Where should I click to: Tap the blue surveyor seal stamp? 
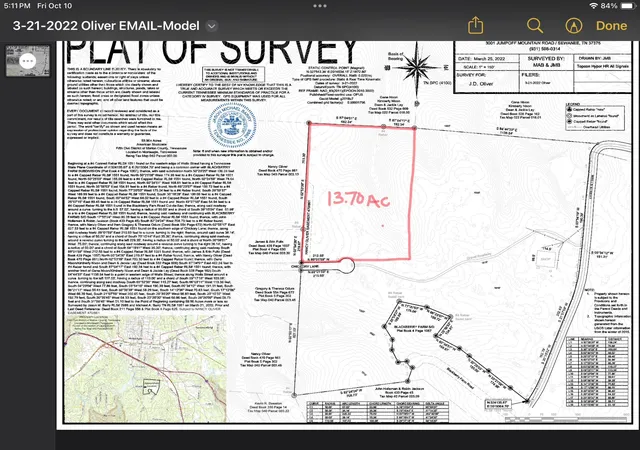pyautogui.click(x=232, y=126)
